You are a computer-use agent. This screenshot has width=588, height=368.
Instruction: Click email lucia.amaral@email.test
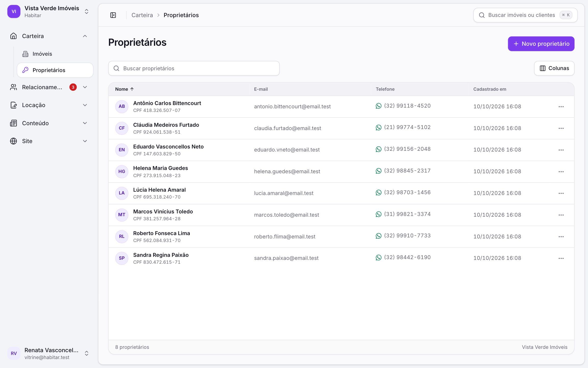click(284, 193)
